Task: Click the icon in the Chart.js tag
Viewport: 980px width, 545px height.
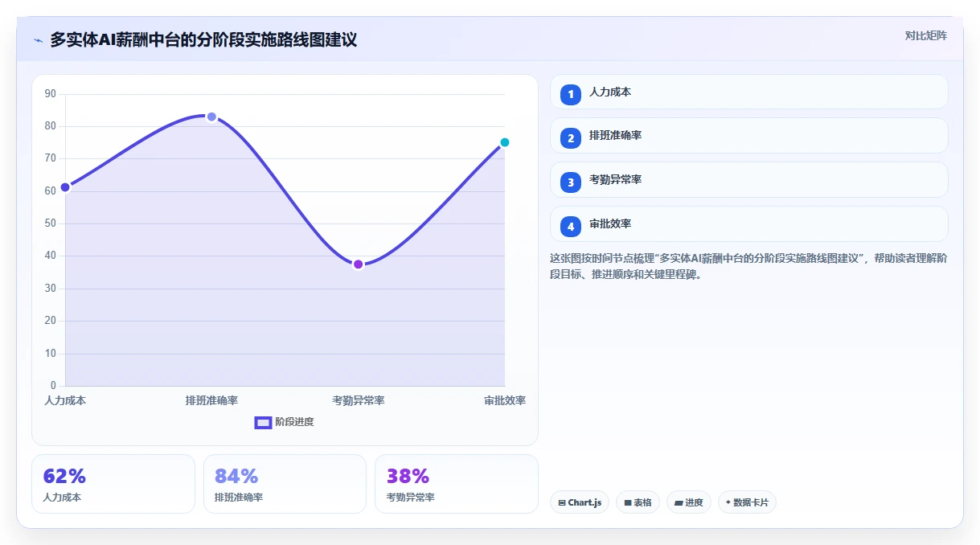Action: click(x=562, y=502)
